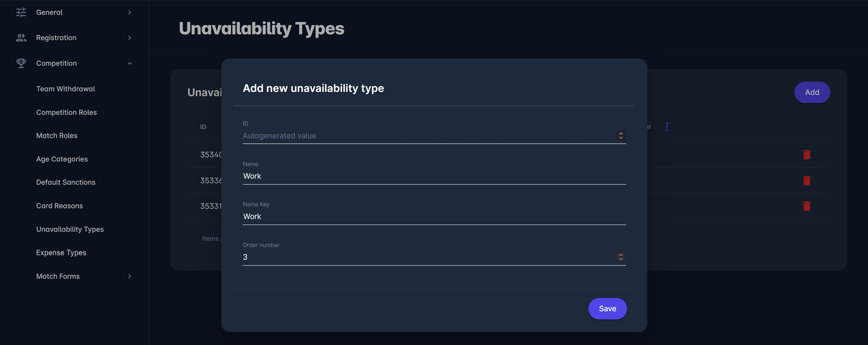The width and height of the screenshot is (868, 345).
Task: Adjust the ID field stepper arrows
Action: 621,136
